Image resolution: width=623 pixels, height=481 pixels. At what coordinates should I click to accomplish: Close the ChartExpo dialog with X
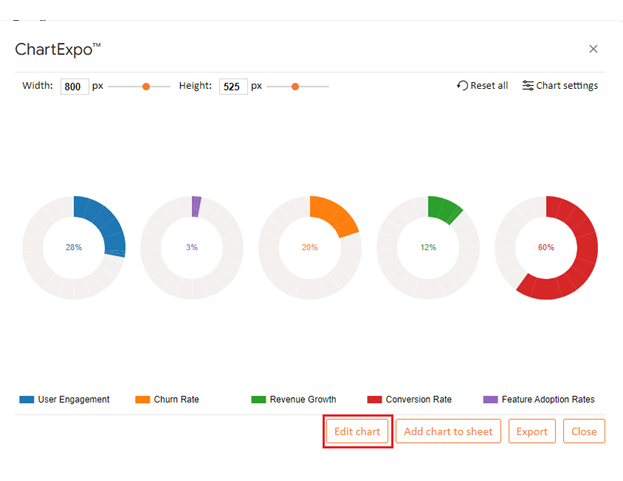(x=593, y=49)
